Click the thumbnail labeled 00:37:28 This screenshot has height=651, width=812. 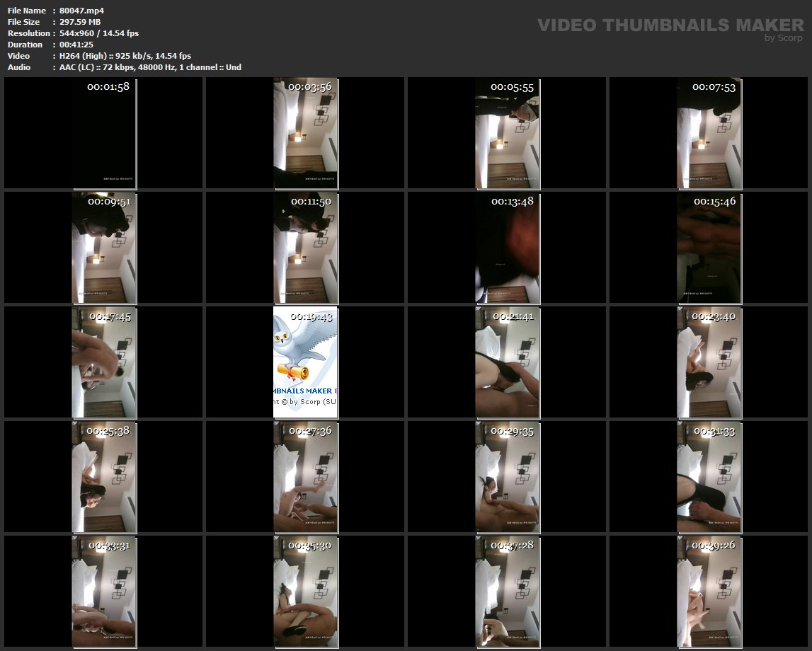(508, 592)
